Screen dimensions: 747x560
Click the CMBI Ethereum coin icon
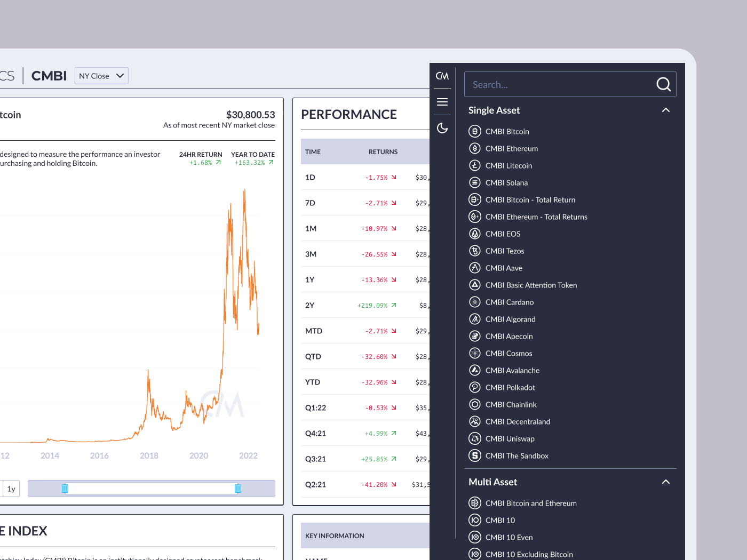click(475, 148)
